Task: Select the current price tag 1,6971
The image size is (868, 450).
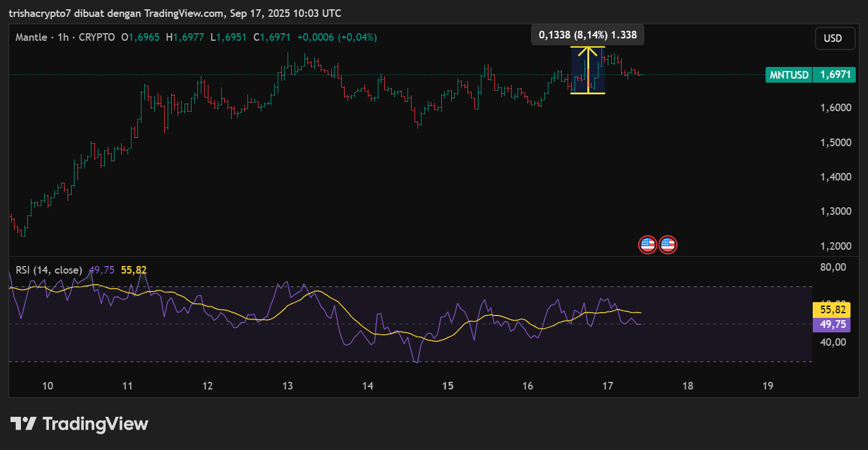Action: (835, 75)
